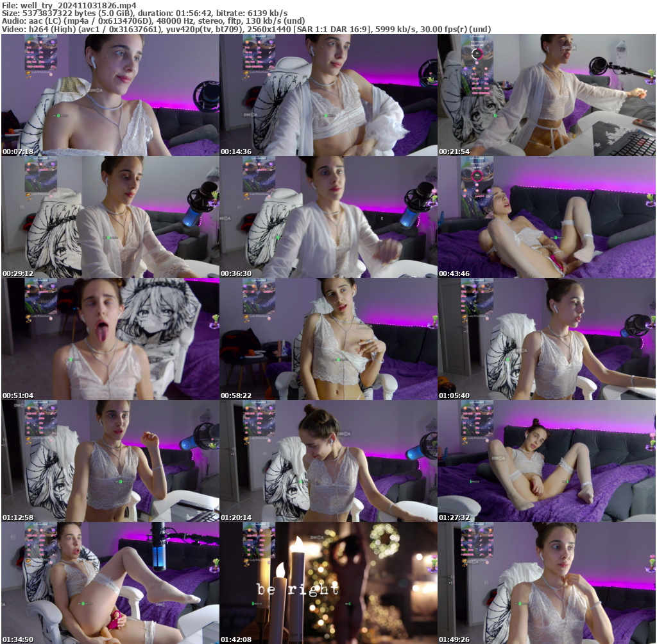Viewport: 657px width, 644px height.
Task: Click the purple gem icon in the tip menu overlay
Action: 53,42
